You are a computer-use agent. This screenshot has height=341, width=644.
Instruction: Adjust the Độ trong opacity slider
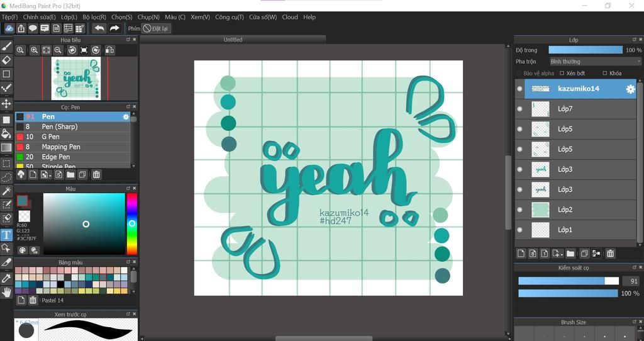(586, 50)
